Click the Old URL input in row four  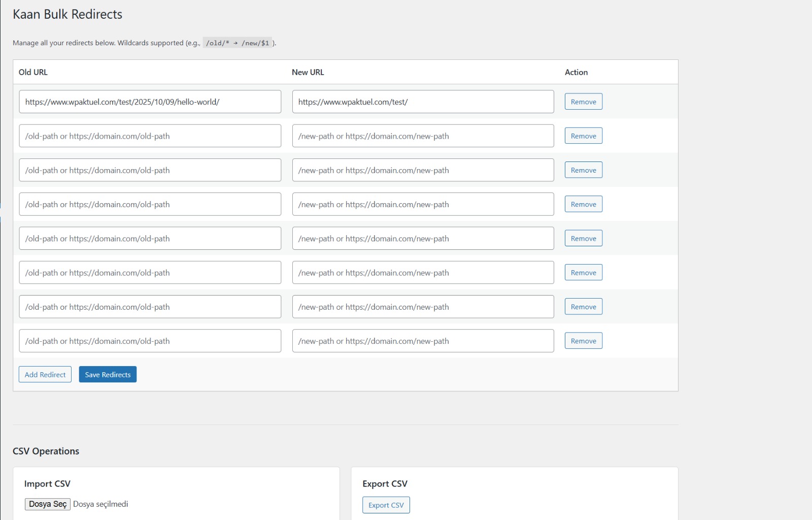[150, 204]
